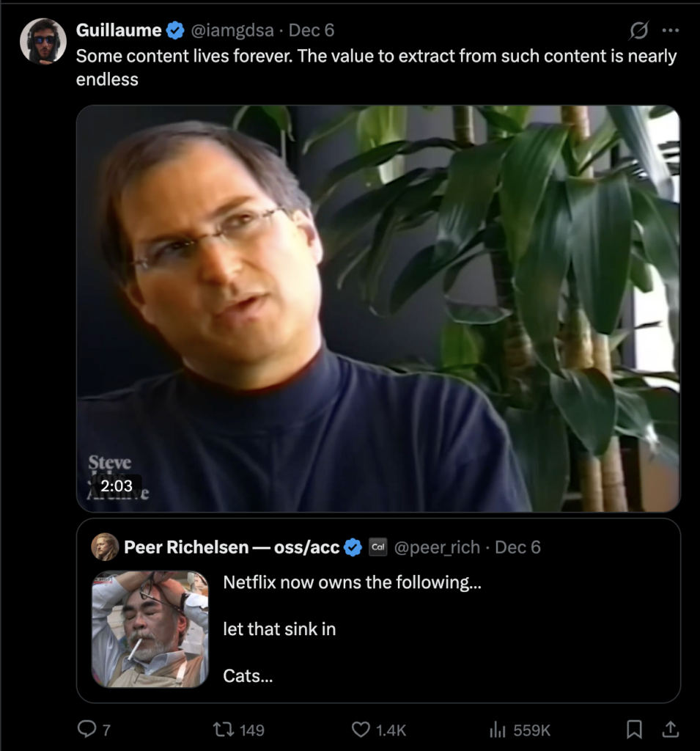Screen dimensions: 700x751
Task: Click Peer Richelsen's blue verified badge
Action: [353, 547]
